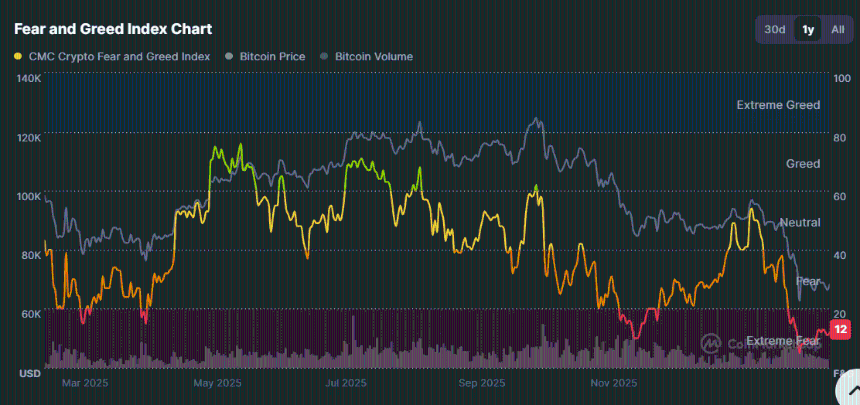Click the Nov 2025 axis label

[x=613, y=383]
